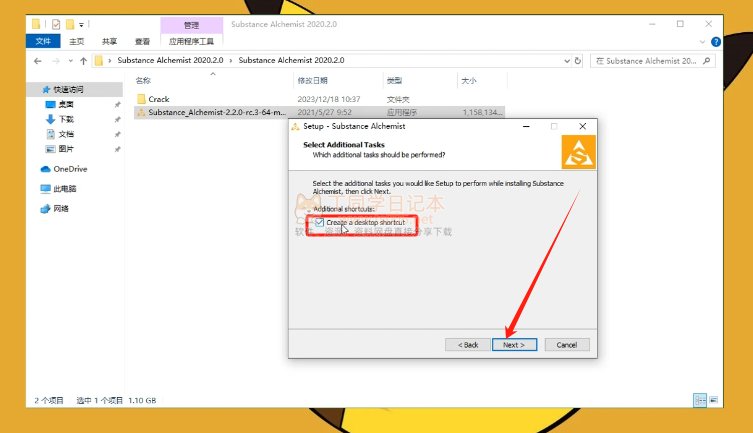Click the second address breadcrumb Substance Alchemist 2020.2.0
Image resolution: width=753 pixels, height=433 pixels.
tap(291, 60)
